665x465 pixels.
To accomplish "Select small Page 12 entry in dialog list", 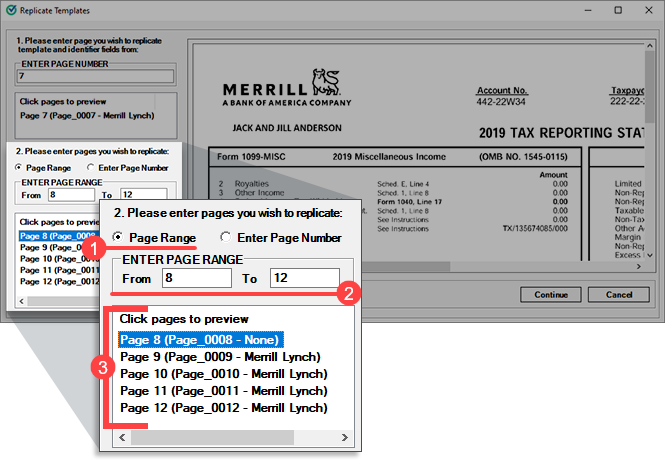I will tap(59, 282).
